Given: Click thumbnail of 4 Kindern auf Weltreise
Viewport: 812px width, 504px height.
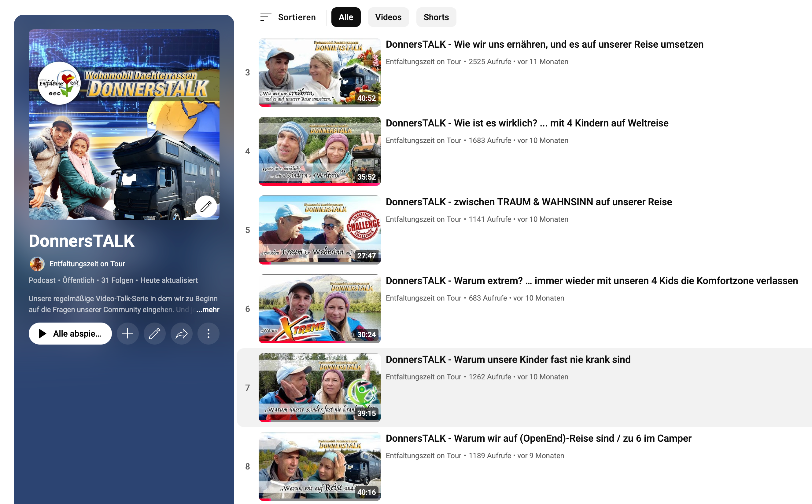Looking at the screenshot, I should (319, 151).
